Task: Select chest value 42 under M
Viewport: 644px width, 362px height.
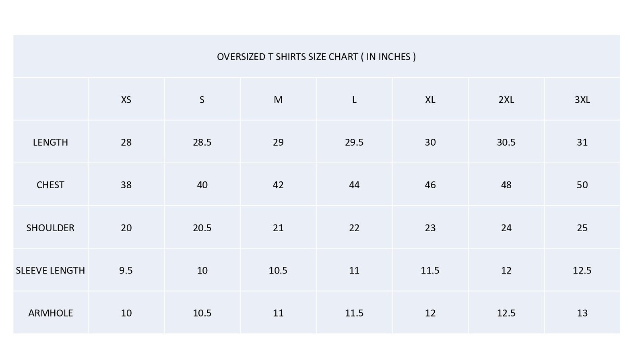Action: coord(278,185)
